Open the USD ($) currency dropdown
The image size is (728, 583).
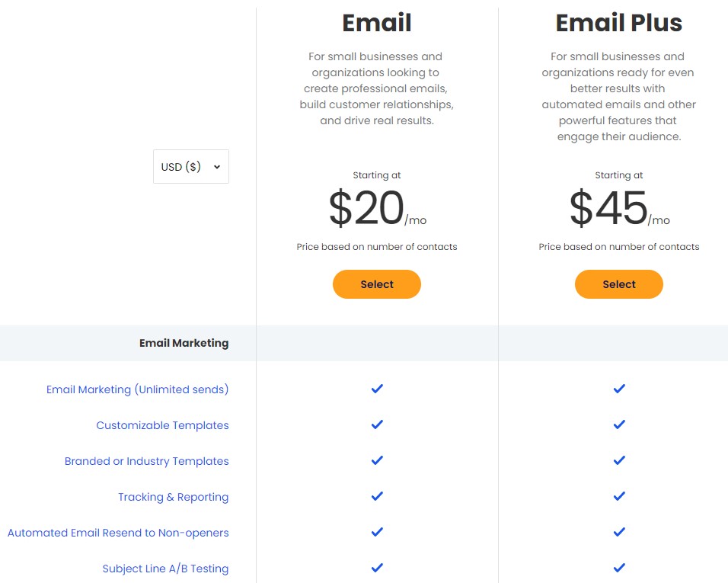click(191, 166)
